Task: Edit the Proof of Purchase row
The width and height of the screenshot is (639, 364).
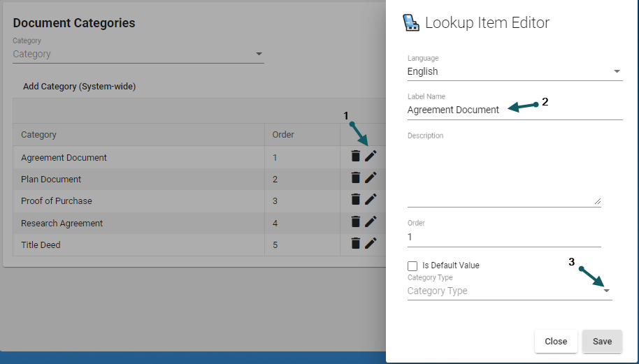Action: (x=371, y=200)
